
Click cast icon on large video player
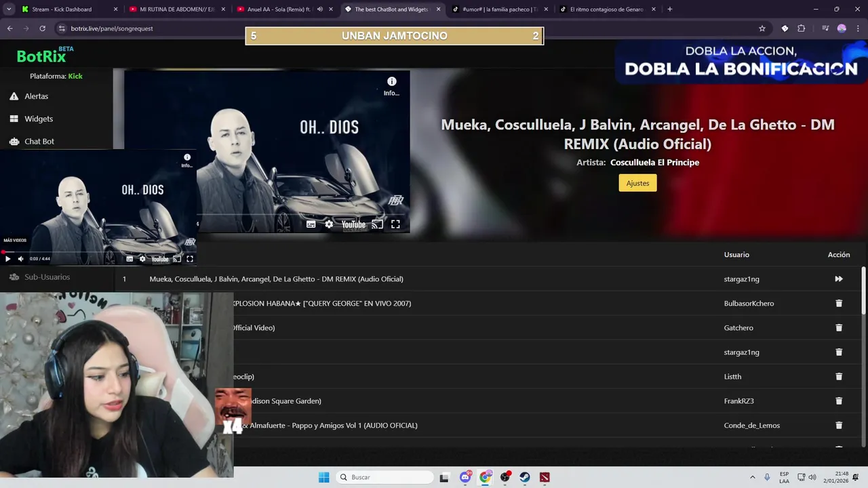click(x=377, y=224)
